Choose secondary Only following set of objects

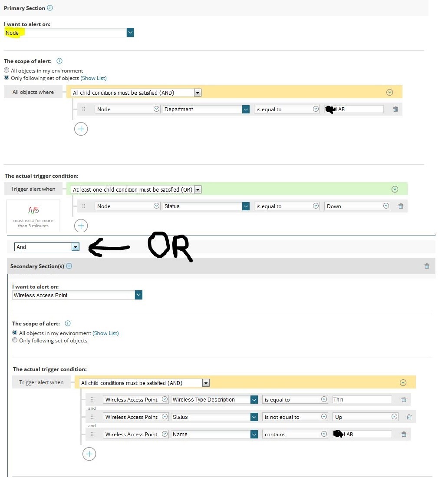15,340
